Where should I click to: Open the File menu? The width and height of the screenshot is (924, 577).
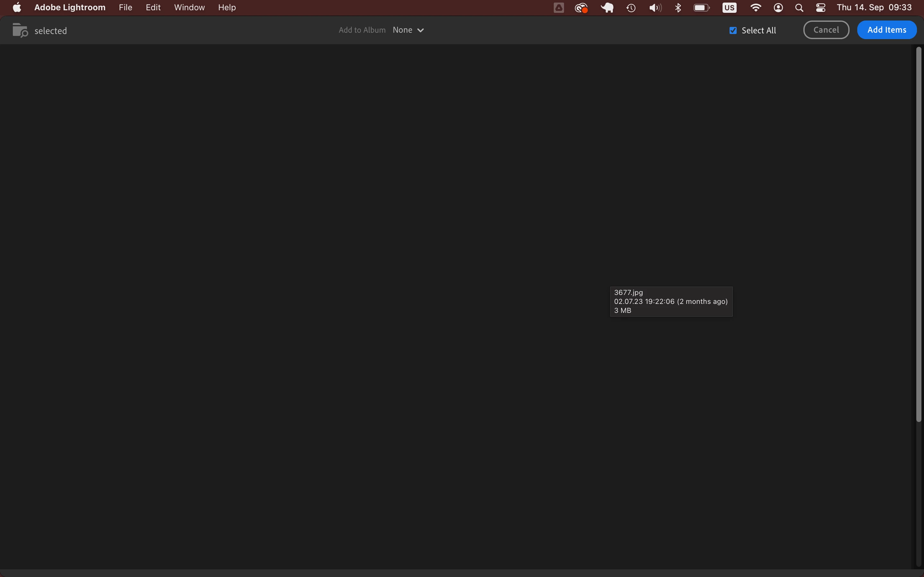point(125,8)
